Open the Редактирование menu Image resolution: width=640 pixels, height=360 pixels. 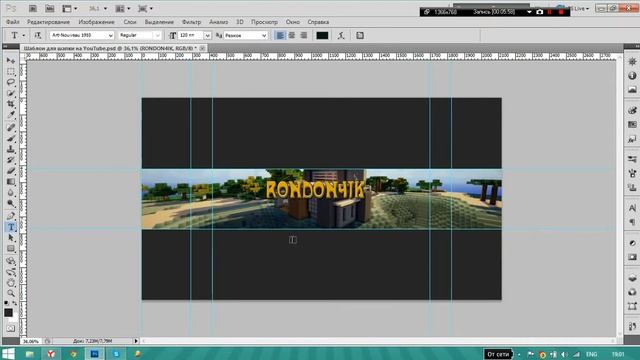tap(48, 22)
